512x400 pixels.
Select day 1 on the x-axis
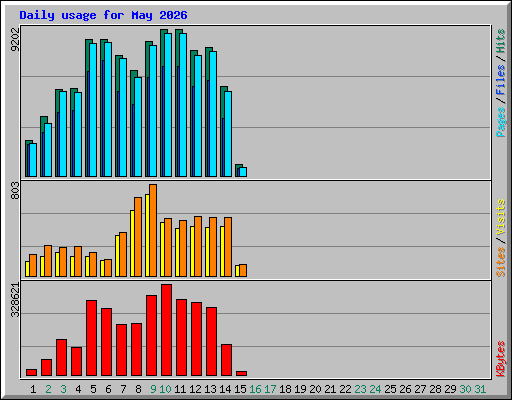pos(33,389)
